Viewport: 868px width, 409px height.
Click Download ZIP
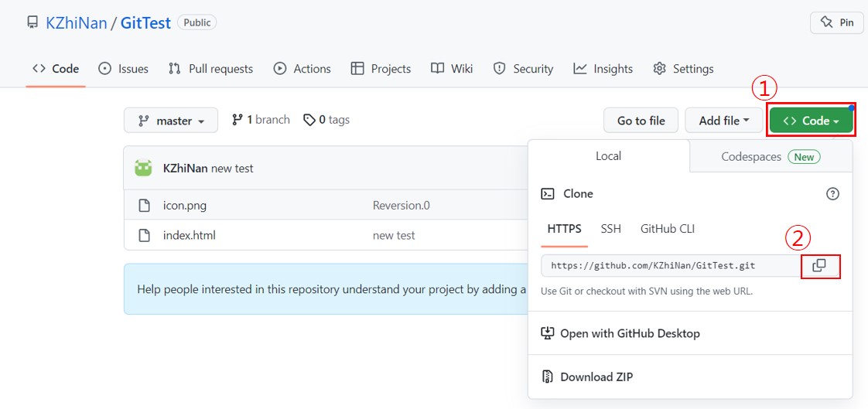click(x=586, y=377)
